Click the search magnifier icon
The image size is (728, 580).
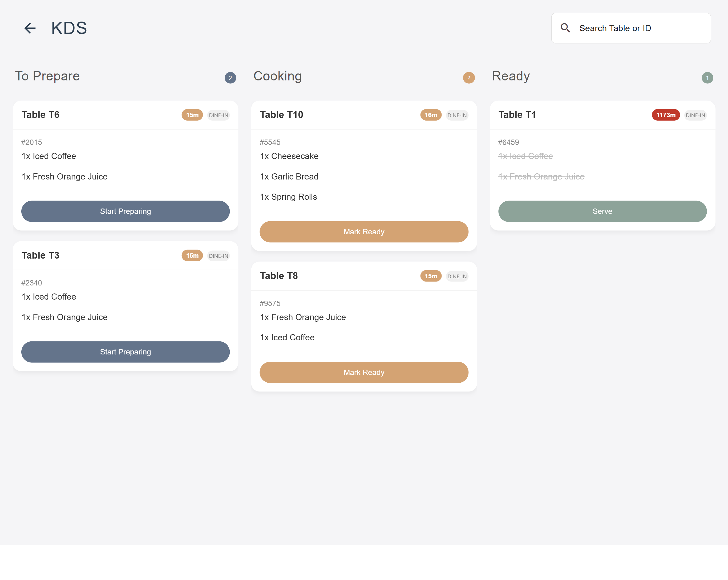pos(565,28)
